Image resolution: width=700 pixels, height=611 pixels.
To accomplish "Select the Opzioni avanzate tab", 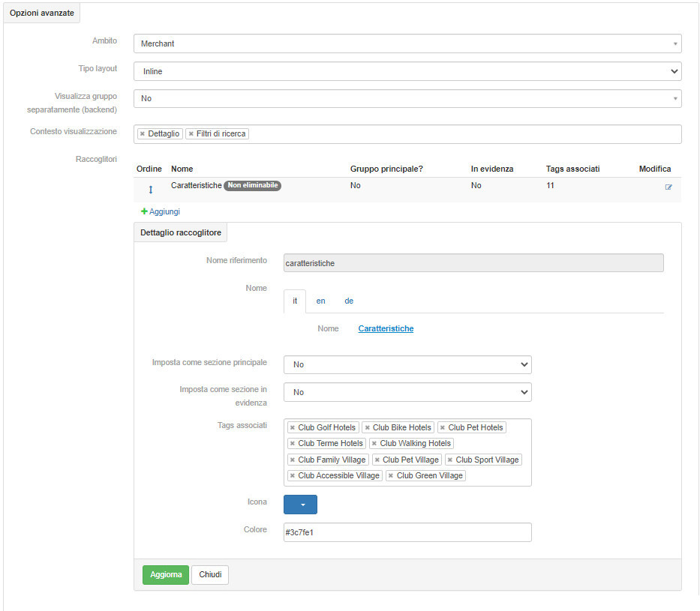I will pos(42,13).
